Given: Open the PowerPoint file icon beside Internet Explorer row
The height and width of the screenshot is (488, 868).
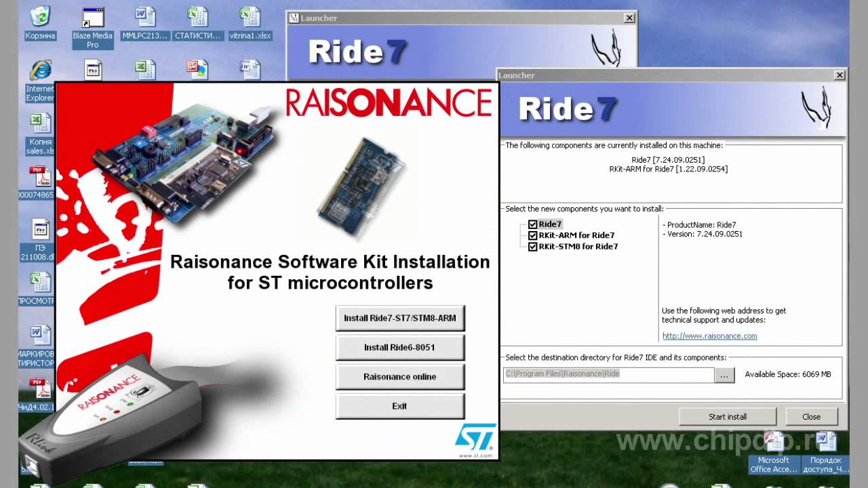Looking at the screenshot, I should pyautogui.click(x=197, y=70).
